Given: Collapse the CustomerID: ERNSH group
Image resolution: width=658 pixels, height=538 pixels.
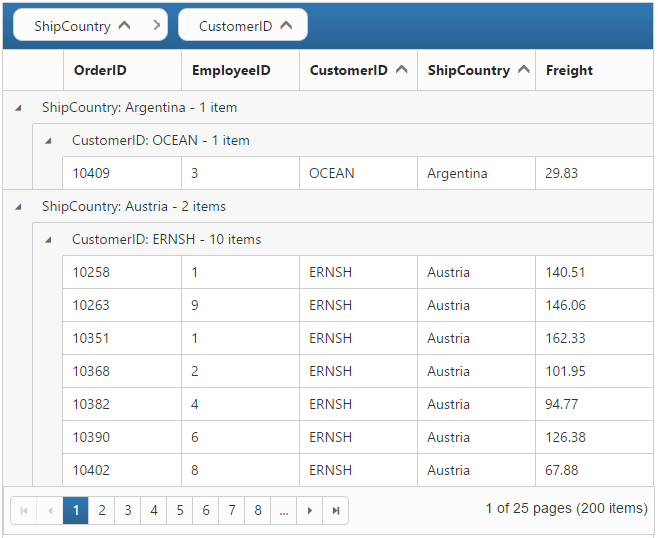Looking at the screenshot, I should pos(48,239).
